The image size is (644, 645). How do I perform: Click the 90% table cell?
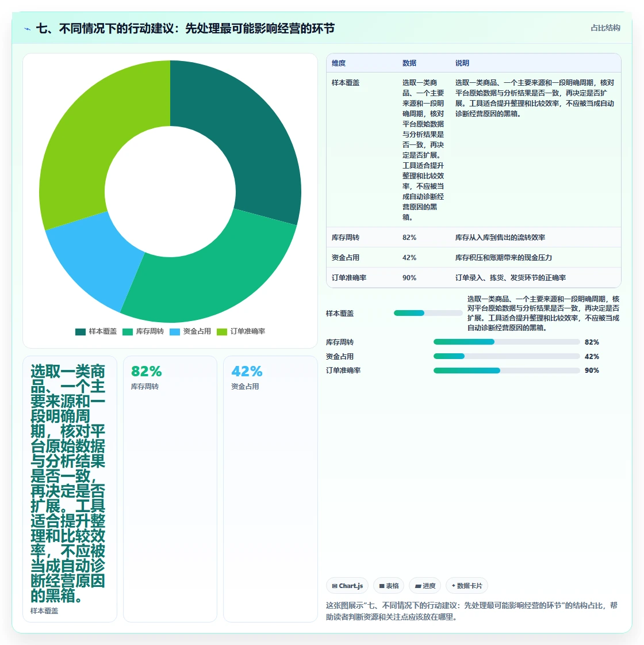409,278
